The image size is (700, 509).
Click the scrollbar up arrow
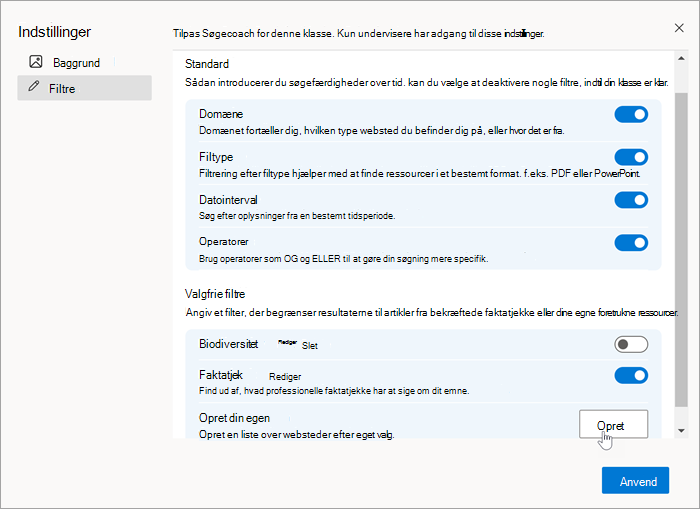681,58
